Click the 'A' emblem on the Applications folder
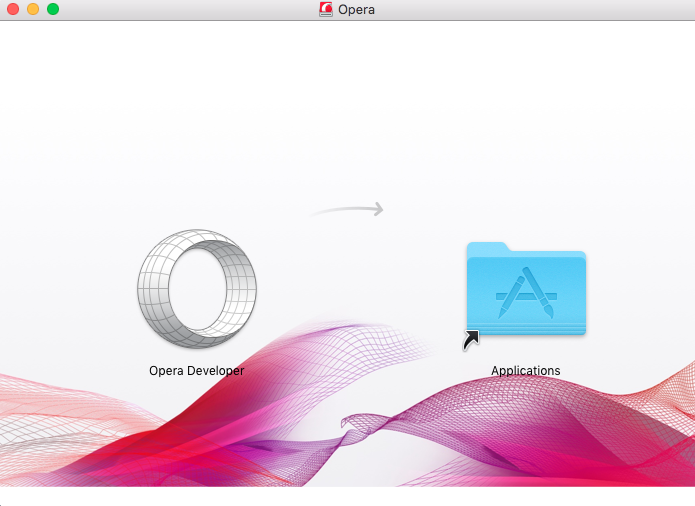 coord(526,296)
